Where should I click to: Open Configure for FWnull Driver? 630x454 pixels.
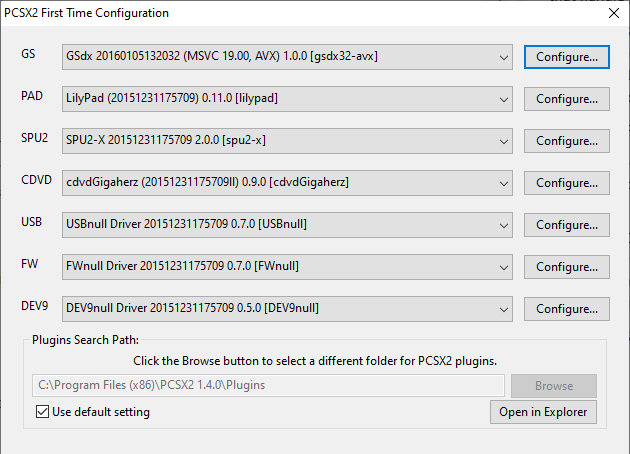[566, 267]
